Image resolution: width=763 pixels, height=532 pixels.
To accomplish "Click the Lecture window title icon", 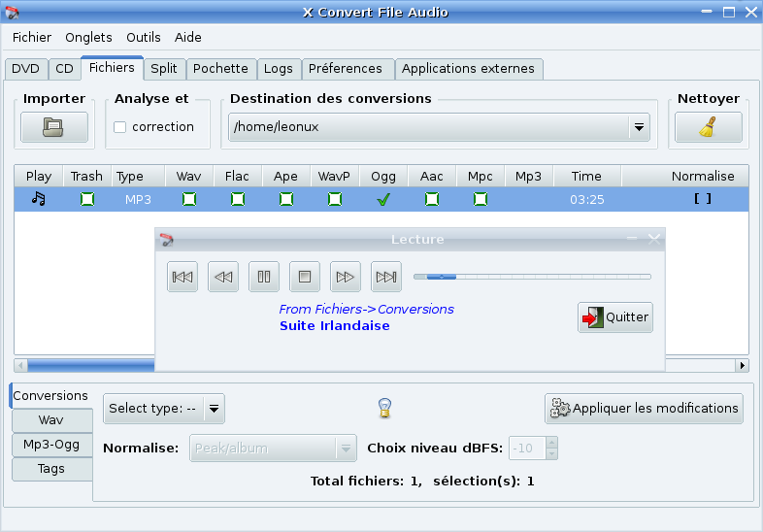I will click(x=166, y=240).
